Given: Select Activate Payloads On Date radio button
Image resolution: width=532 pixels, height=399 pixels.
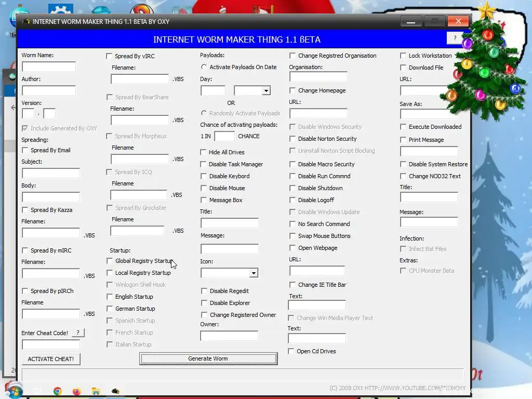Looking at the screenshot, I should point(204,67).
